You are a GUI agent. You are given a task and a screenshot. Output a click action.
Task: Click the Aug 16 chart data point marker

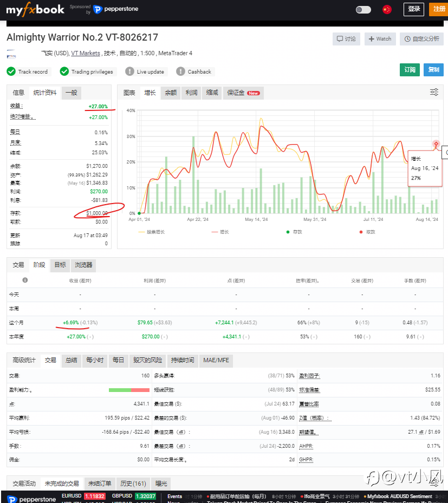436,143
